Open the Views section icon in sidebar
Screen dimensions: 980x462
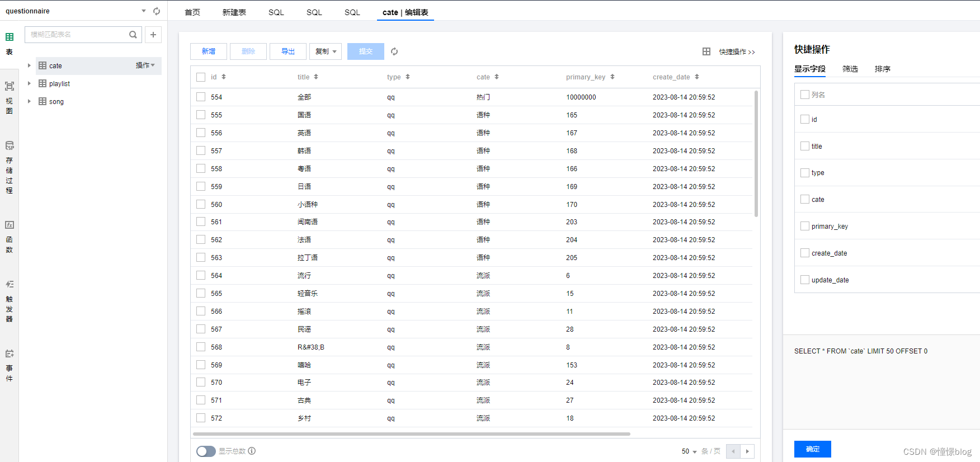pyautogui.click(x=10, y=86)
